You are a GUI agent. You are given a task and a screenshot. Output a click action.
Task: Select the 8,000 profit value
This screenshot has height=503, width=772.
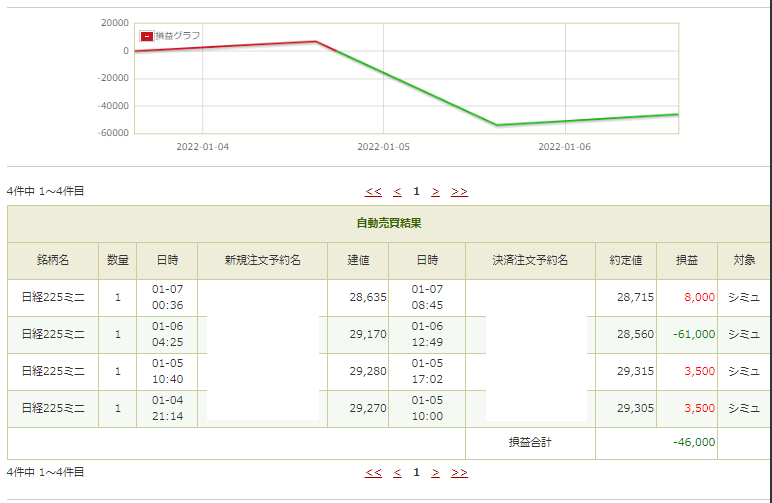[x=699, y=297]
